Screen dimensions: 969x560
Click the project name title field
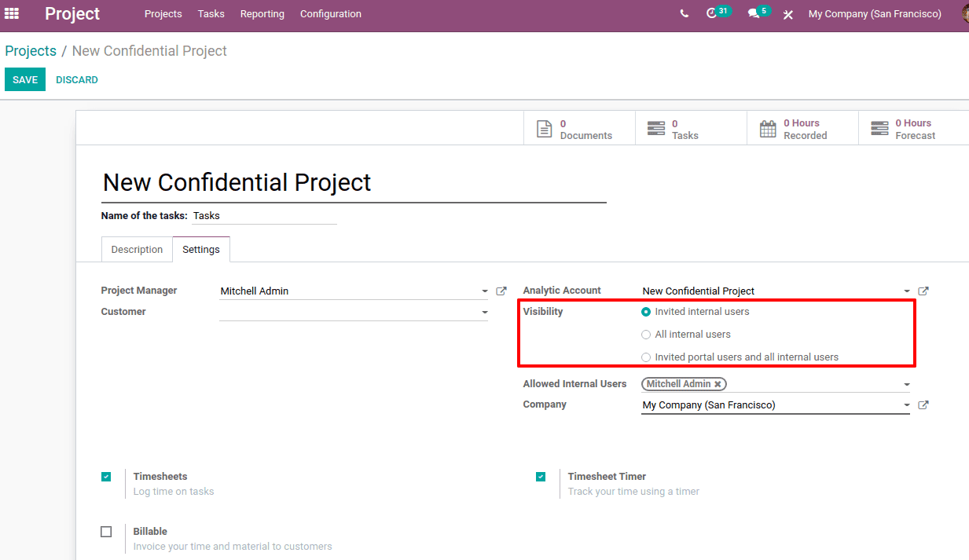click(354, 183)
